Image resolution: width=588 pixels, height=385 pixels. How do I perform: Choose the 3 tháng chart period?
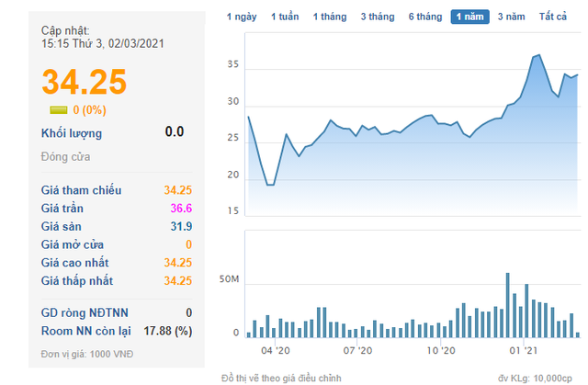tap(378, 17)
